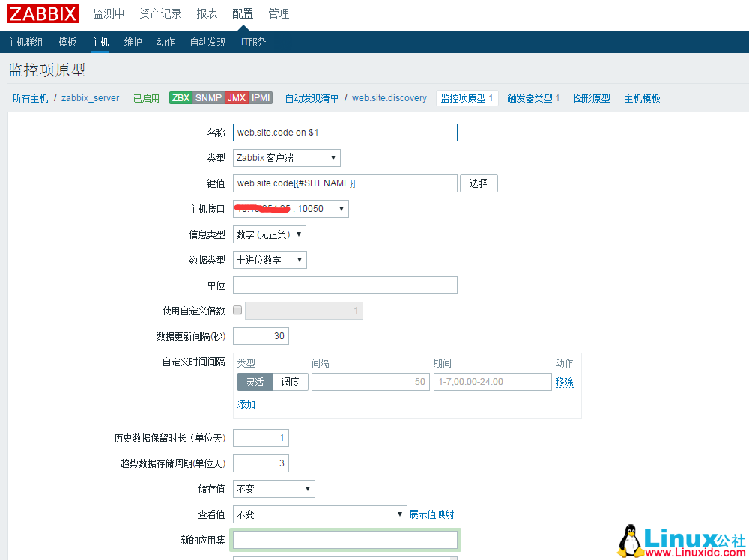Image resolution: width=749 pixels, height=560 pixels.
Task: Click into the 单位 input field
Action: pos(345,285)
